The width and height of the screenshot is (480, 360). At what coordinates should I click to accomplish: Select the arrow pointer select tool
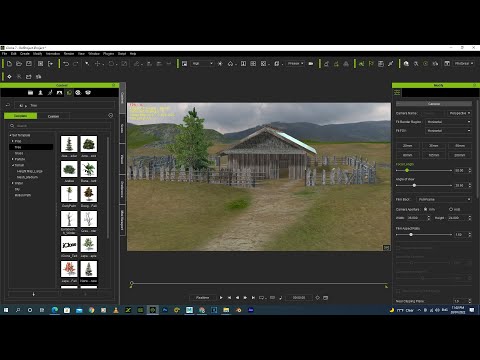(87, 64)
